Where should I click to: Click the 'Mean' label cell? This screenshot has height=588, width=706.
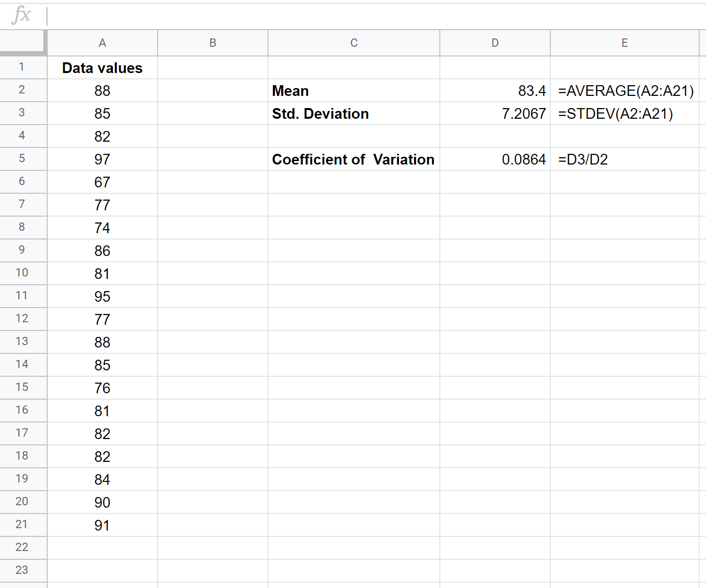(354, 91)
